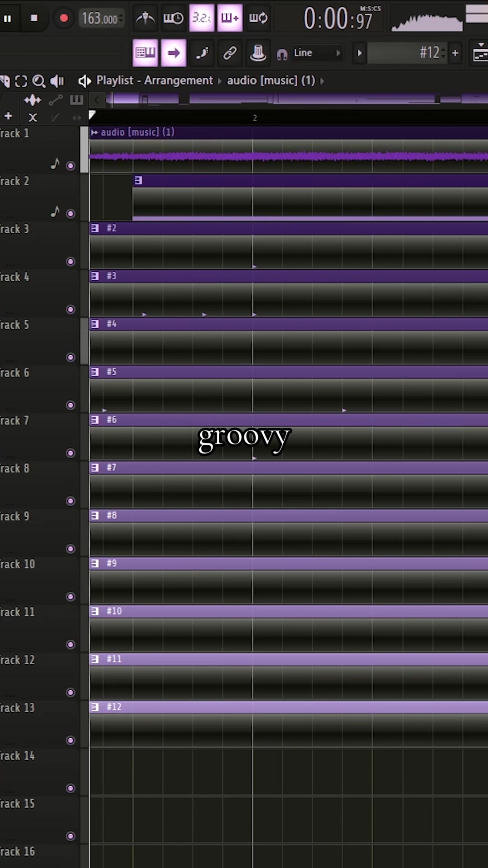
Task: Click the channel knob icon
Action: coord(258,53)
